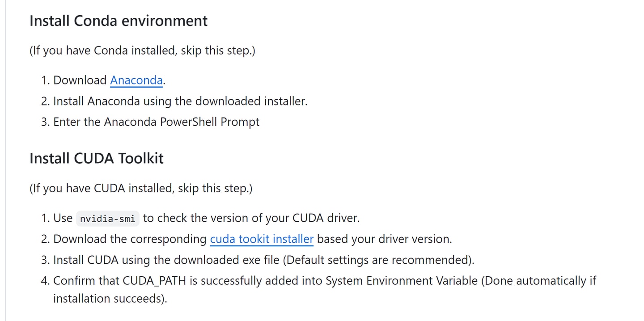The image size is (644, 321).
Task: Click the "If you have Conda installed" note
Action: click(x=142, y=51)
